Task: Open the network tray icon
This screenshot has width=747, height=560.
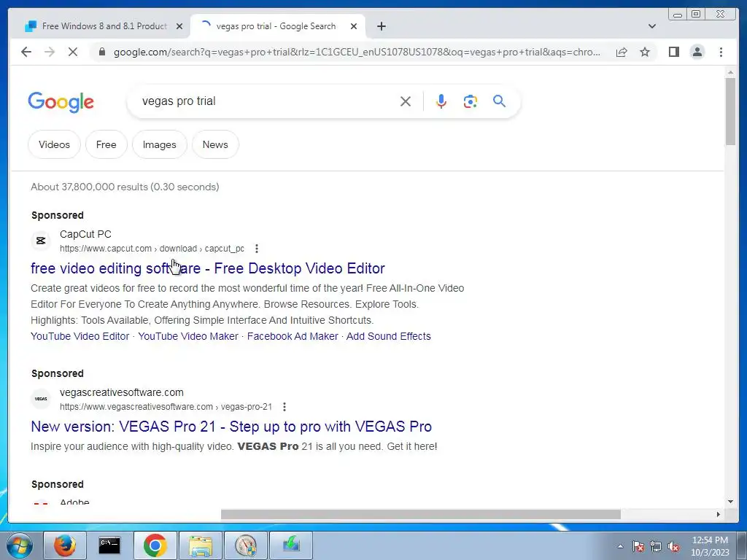Action: [656, 546]
